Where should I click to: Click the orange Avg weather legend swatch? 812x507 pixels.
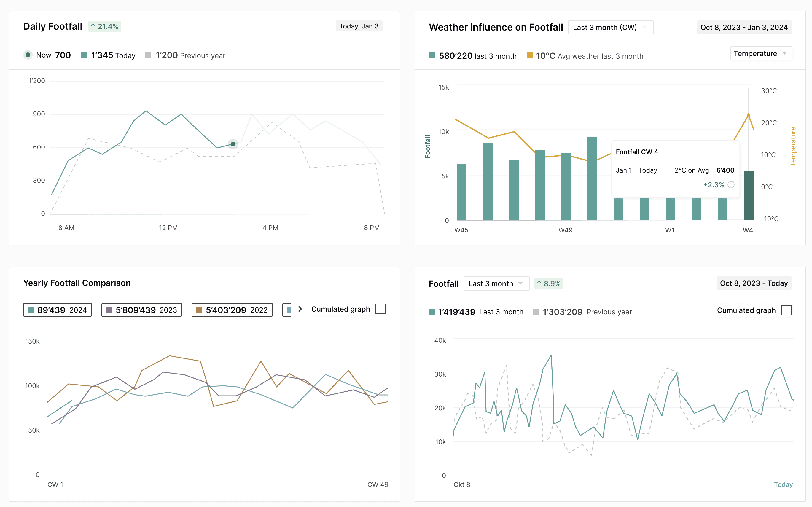point(530,56)
